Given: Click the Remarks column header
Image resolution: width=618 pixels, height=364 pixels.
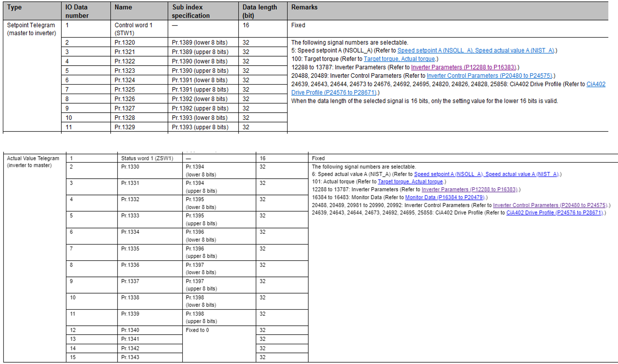Looking at the screenshot, I should [x=448, y=11].
